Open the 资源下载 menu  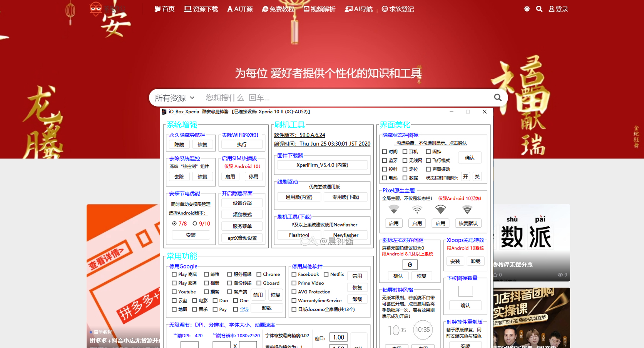click(201, 9)
